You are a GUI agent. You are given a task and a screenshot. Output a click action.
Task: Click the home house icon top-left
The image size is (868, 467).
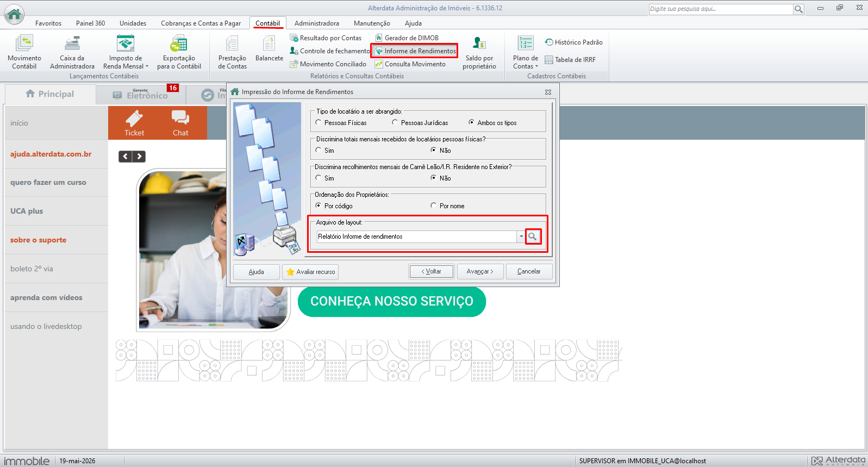[14, 14]
